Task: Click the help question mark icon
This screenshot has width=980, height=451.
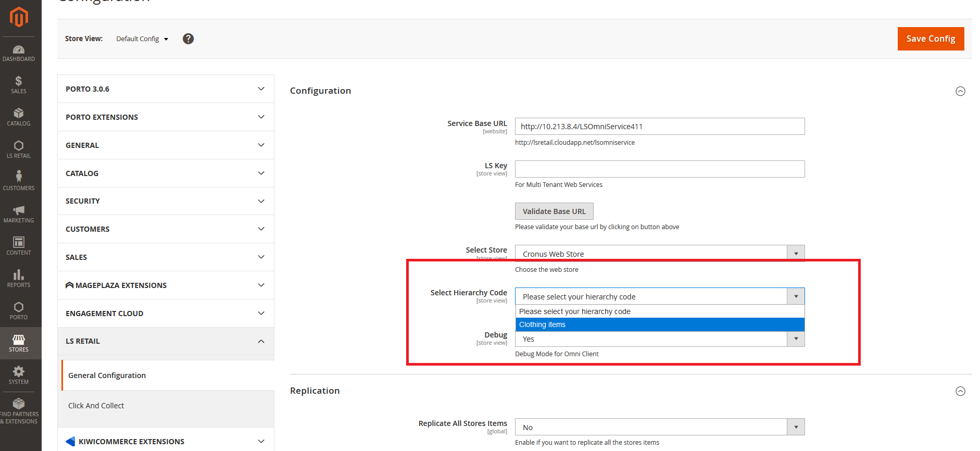Action: 188,39
